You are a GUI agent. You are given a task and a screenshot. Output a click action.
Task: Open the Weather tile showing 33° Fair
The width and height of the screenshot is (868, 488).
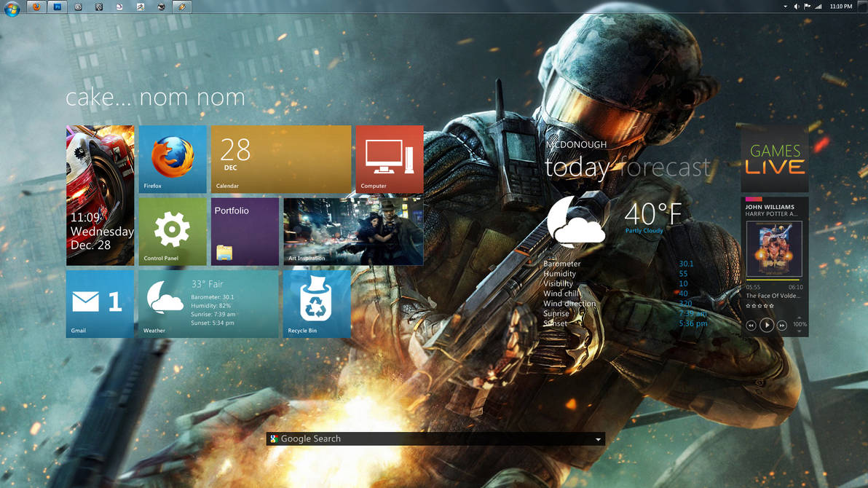click(x=208, y=302)
